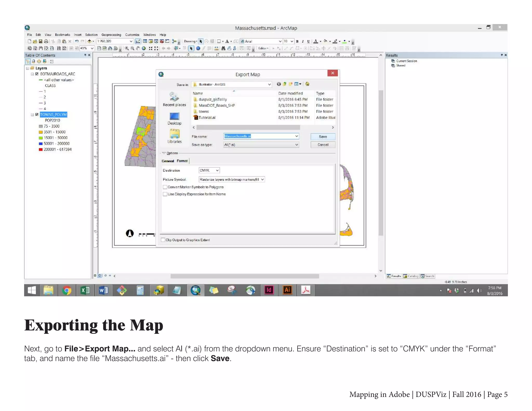
Task: Click the Full Extent globe icon
Action: click(x=144, y=48)
